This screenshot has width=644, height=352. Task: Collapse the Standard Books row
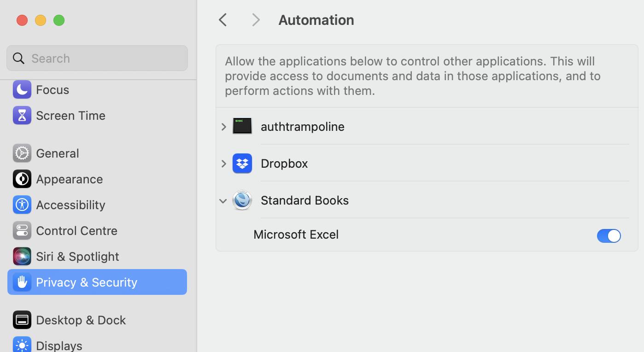tap(223, 201)
